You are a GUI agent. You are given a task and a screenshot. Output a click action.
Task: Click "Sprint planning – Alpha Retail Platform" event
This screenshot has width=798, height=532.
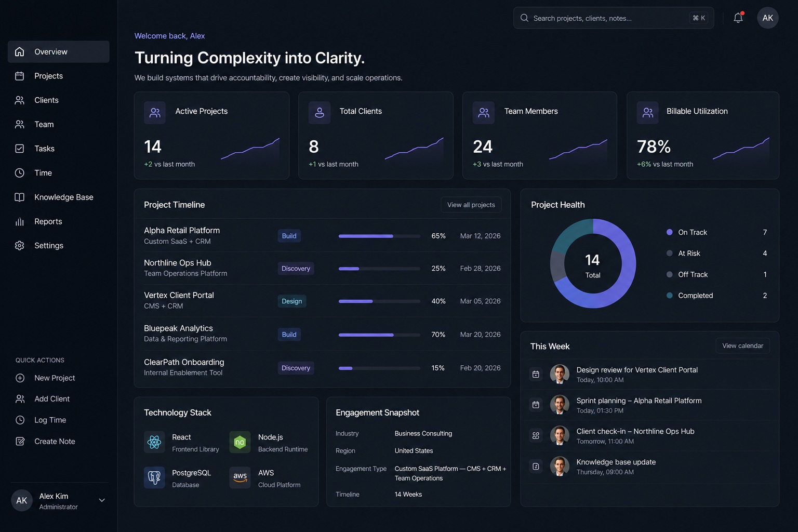click(639, 401)
